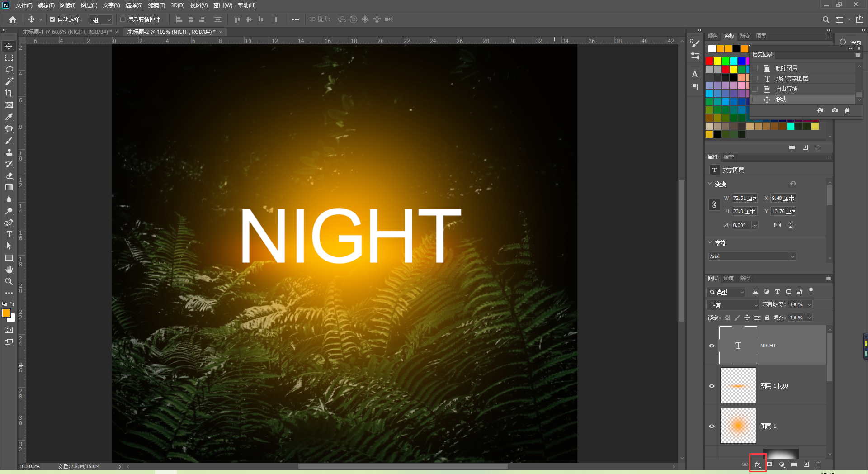Image resolution: width=868 pixels, height=474 pixels.
Task: Open the 填充 fill dropdown arrow
Action: pyautogui.click(x=809, y=318)
